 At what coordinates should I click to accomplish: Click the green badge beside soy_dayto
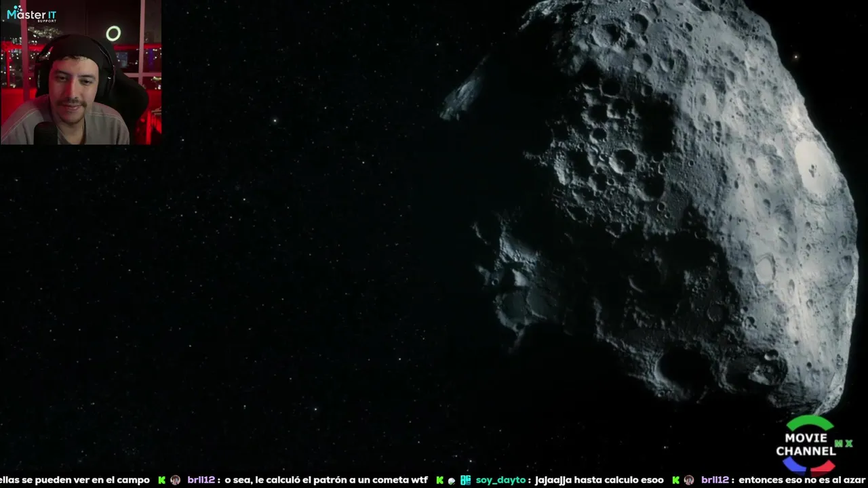465,480
